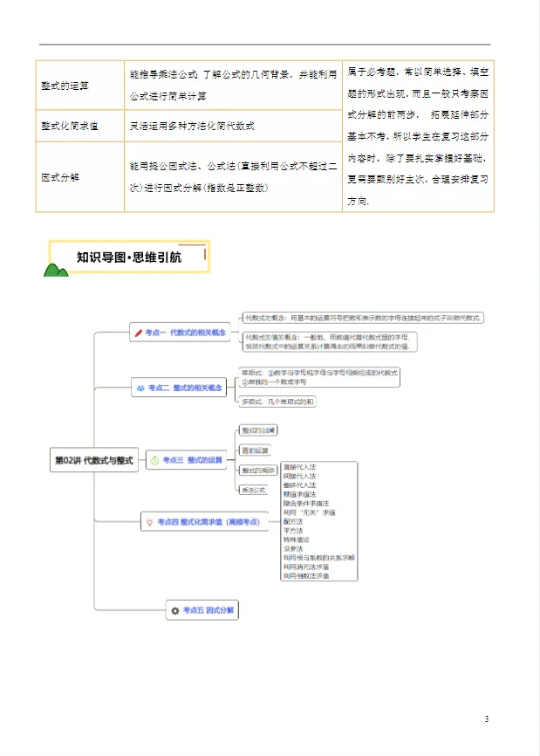Viewport: 540px width, 756px height.
Task: Click the node text 考点二 整式的相关概念
Action: point(185,388)
